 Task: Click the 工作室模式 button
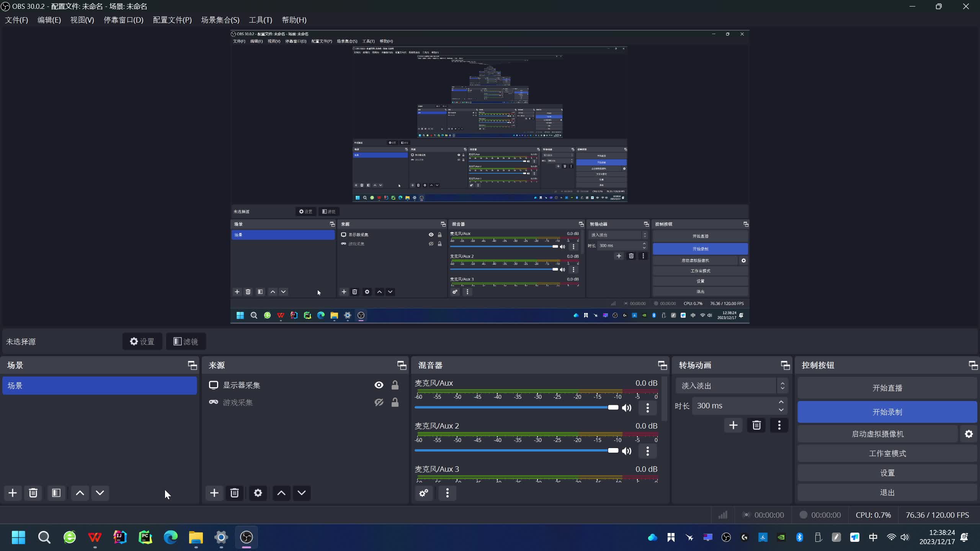887,453
